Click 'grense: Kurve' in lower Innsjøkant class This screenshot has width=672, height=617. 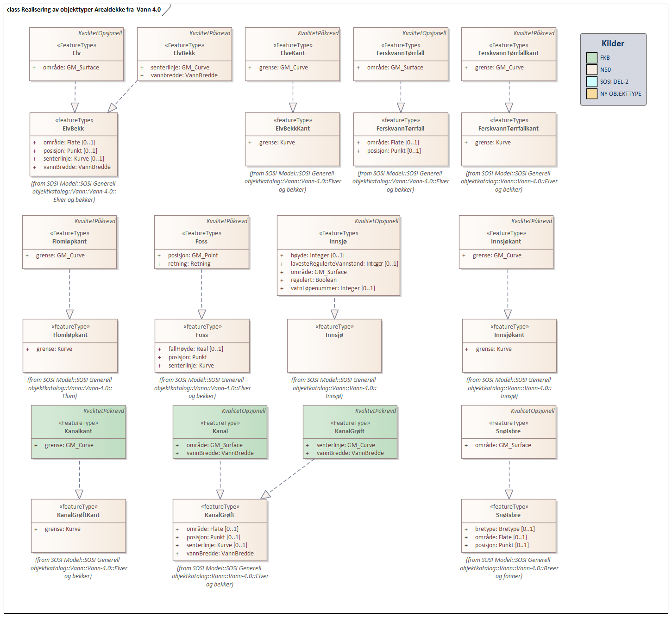pos(494,349)
